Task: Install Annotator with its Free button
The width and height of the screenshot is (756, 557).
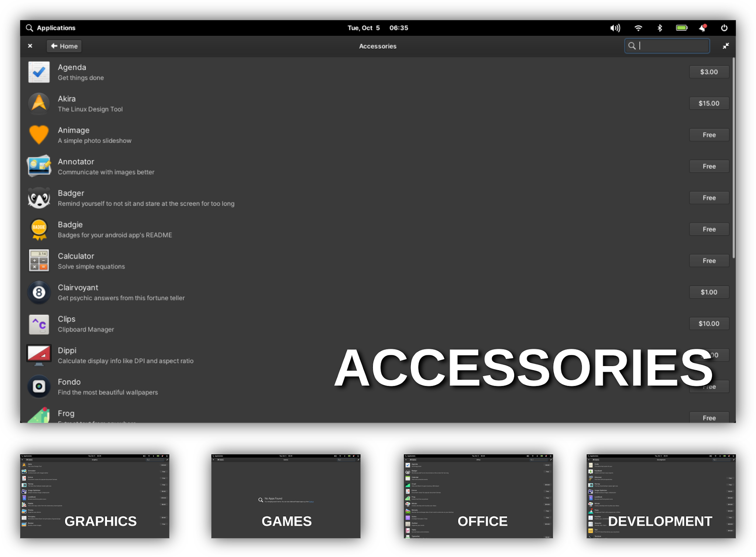Action: coord(709,167)
